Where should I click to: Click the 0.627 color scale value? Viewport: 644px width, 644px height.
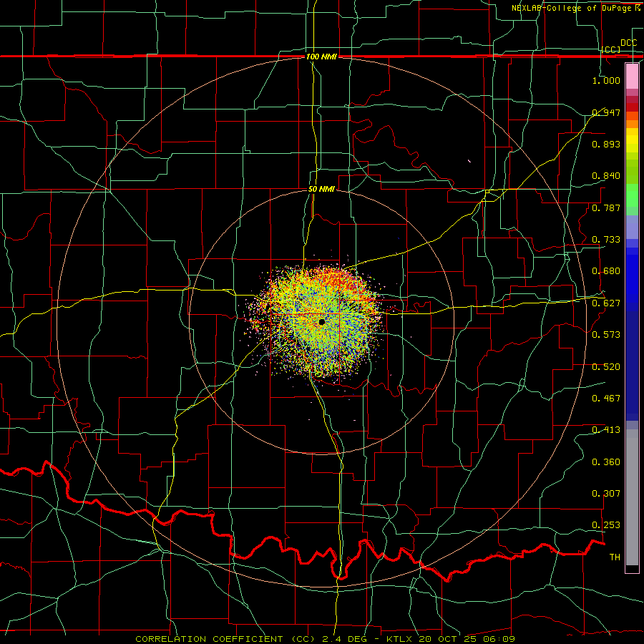pyautogui.click(x=606, y=303)
